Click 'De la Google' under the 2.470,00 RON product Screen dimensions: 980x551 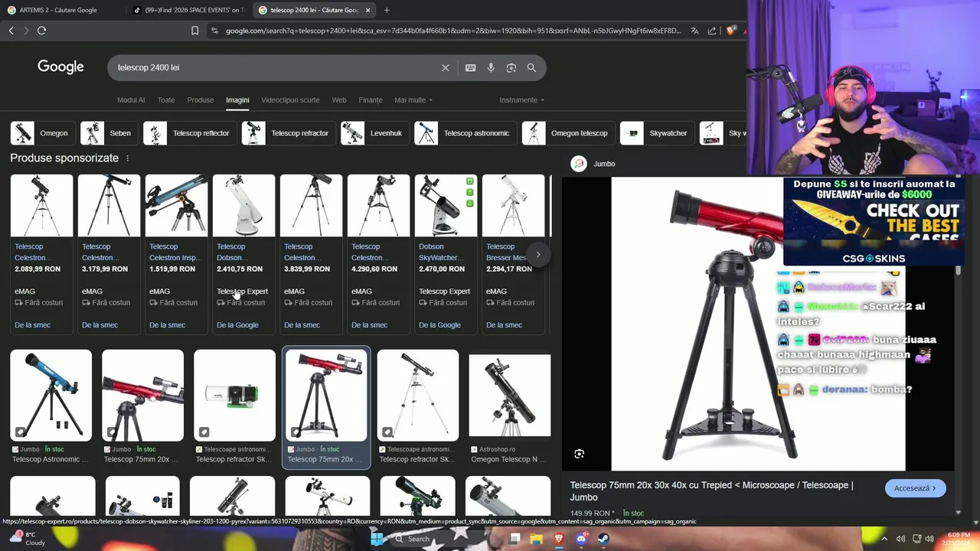[439, 325]
